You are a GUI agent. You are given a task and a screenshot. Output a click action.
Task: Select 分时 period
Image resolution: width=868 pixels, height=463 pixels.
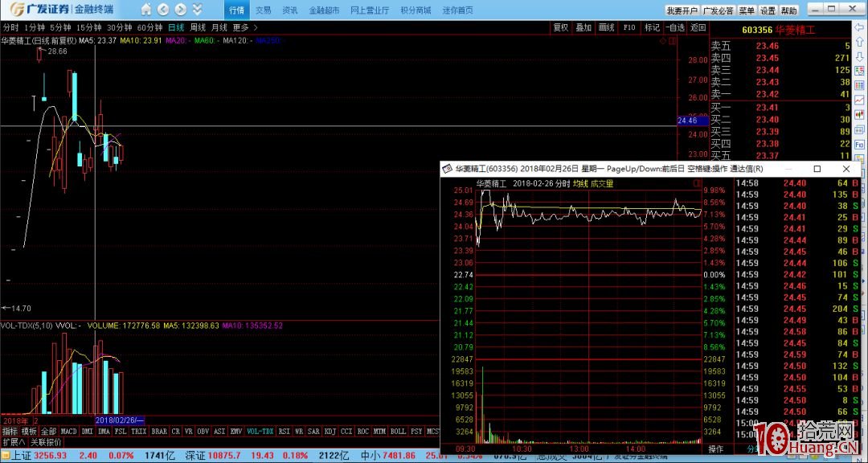(x=10, y=27)
